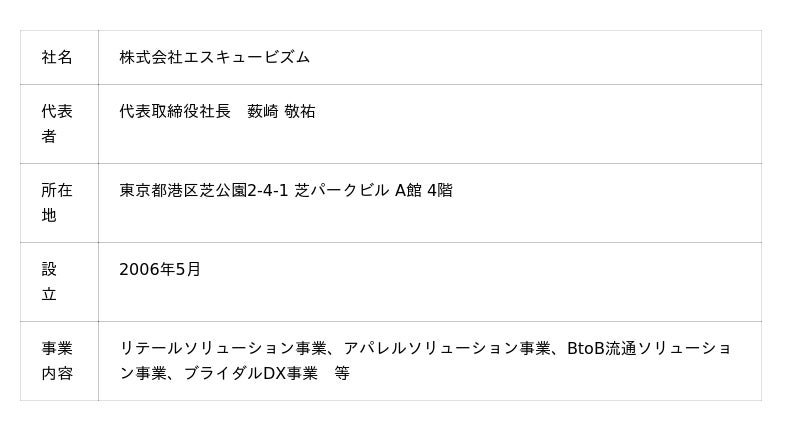800x431 pixels.
Task: Click the 代表者 row label
Action: point(57,123)
